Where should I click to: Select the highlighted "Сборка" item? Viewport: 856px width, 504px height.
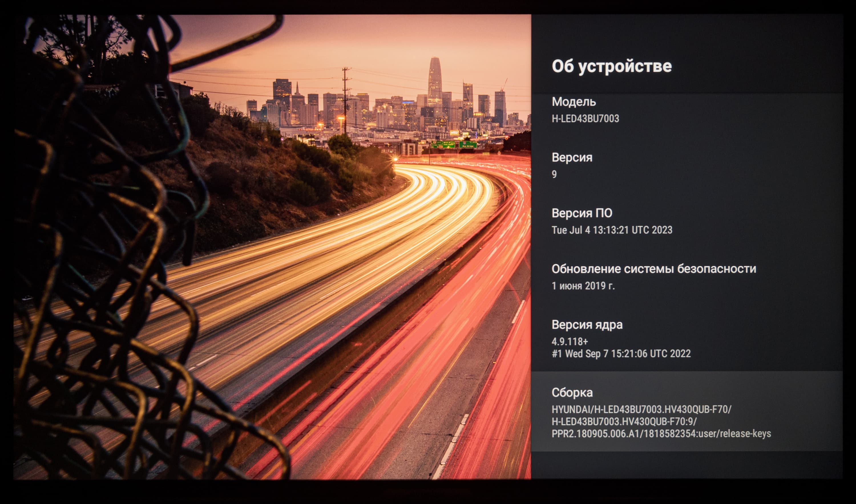(572, 392)
